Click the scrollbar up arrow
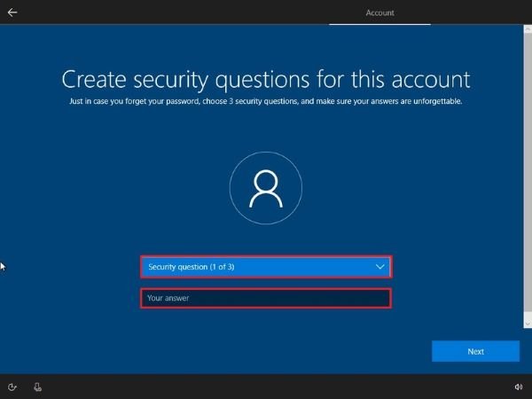Image resolution: width=532 pixels, height=399 pixels. click(x=528, y=29)
